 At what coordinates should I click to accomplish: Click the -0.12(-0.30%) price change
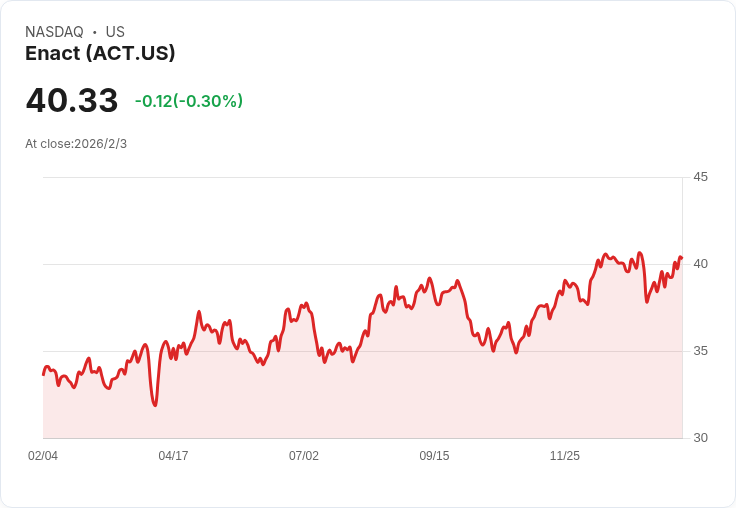tap(189, 101)
